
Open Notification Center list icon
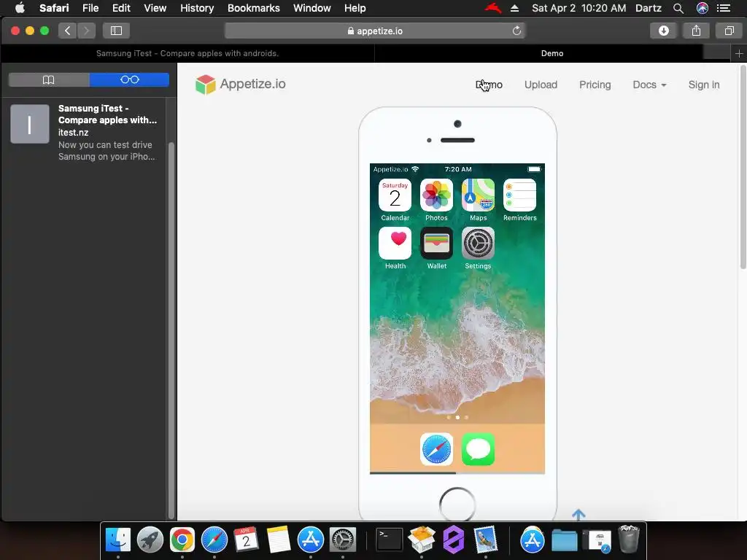pos(724,8)
